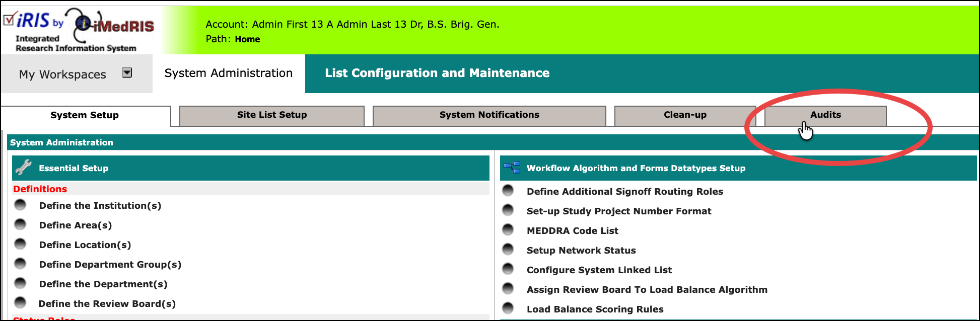Click bullet icon beside Define the Institution(s)

(20, 204)
